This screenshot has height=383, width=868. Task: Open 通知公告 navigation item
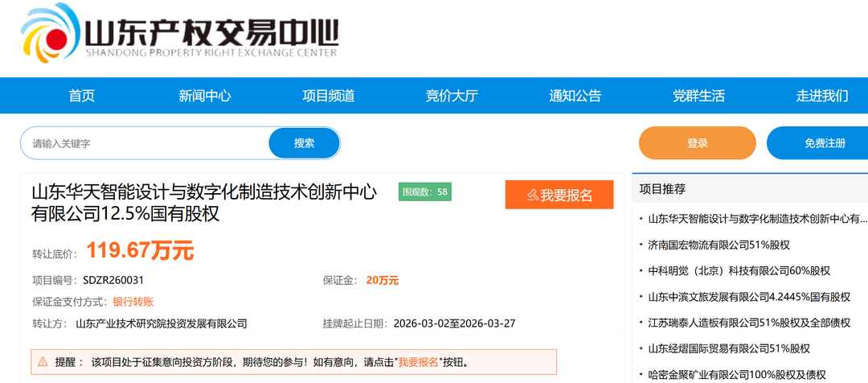575,96
